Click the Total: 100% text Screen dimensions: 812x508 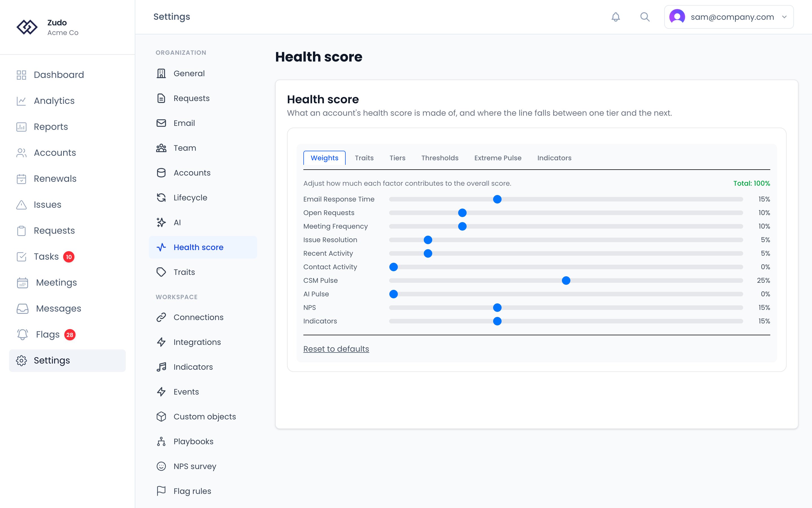[752, 183]
